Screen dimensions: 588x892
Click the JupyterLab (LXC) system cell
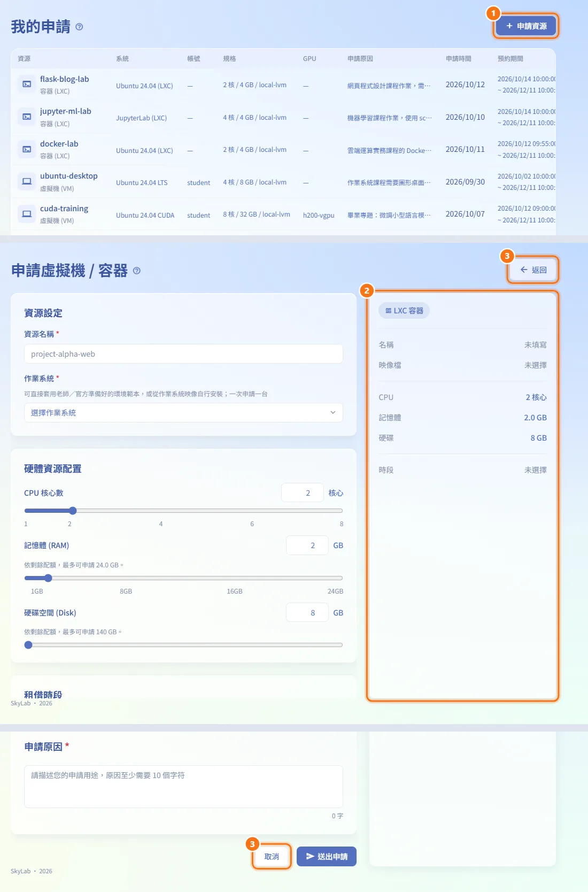coord(142,118)
